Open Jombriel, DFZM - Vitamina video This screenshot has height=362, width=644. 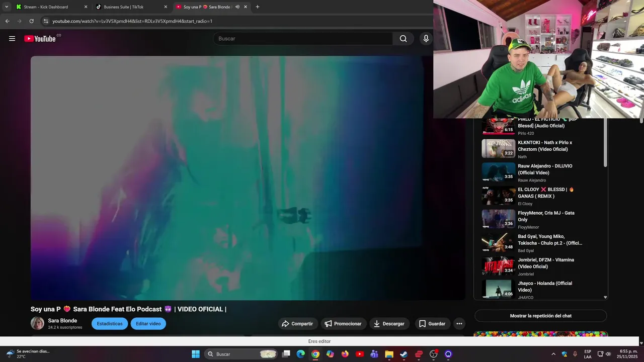(x=546, y=263)
